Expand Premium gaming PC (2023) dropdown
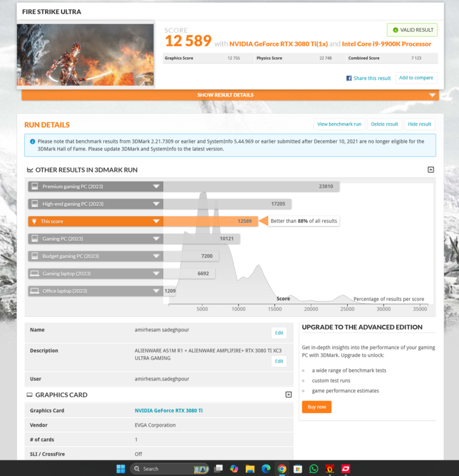This screenshot has width=459, height=476. click(156, 187)
